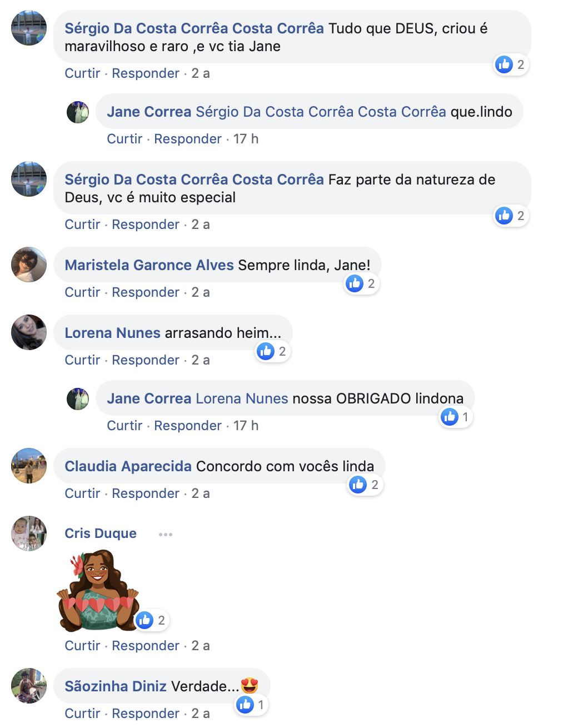568x728 pixels.
Task: Open likes on Sérgio's 'Tudo que DEUS' comment
Action: (x=511, y=64)
